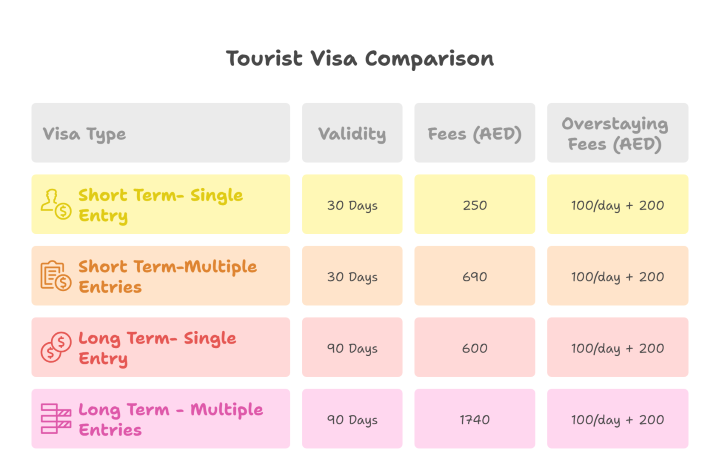Click the Short Term-Multiple Entries label

point(167,276)
